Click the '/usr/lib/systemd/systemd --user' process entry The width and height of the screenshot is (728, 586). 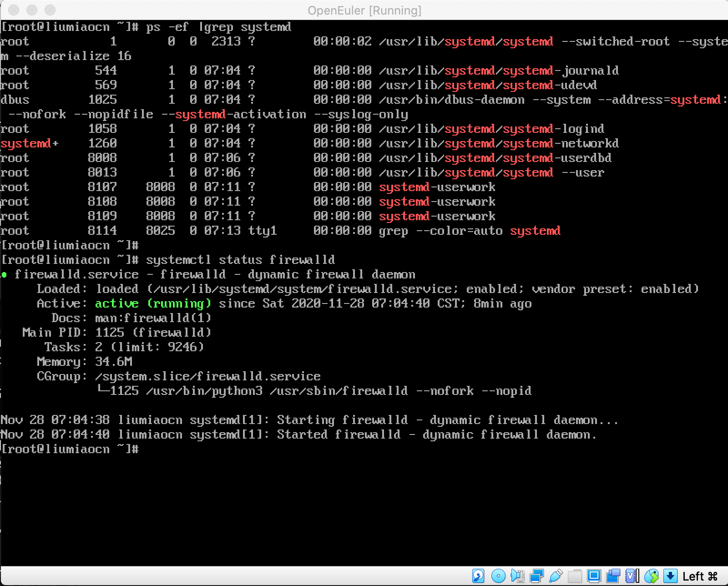point(492,172)
